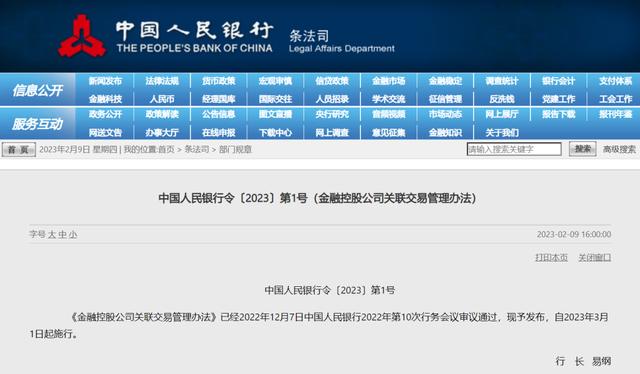Open the 法律法规 navigation item
Screen dimensions: 640x374
pyautogui.click(x=162, y=81)
